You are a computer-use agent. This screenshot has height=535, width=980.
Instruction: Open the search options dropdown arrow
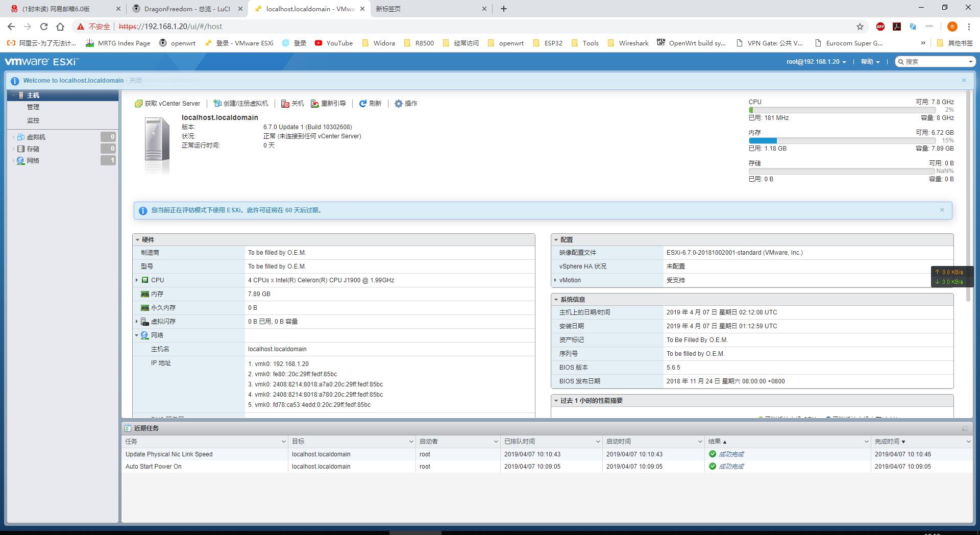pos(970,62)
